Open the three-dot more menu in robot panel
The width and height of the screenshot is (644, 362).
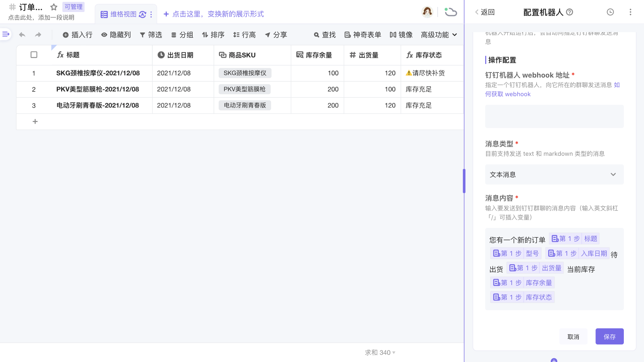point(630,12)
